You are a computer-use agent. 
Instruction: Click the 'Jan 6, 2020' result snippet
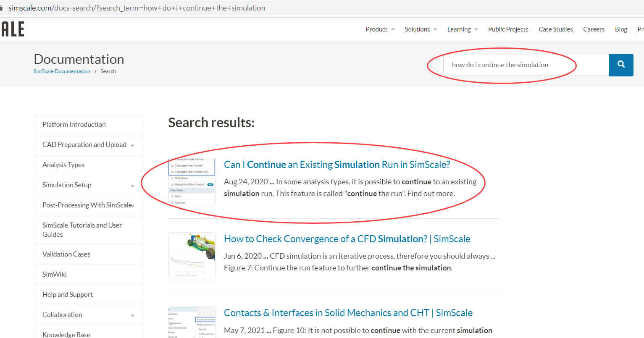coord(360,262)
